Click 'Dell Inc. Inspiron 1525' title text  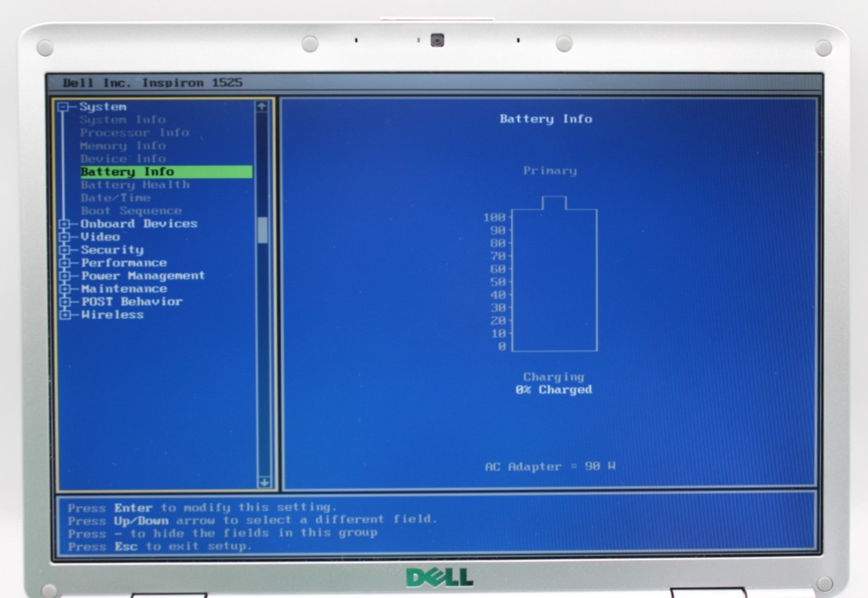click(x=153, y=83)
